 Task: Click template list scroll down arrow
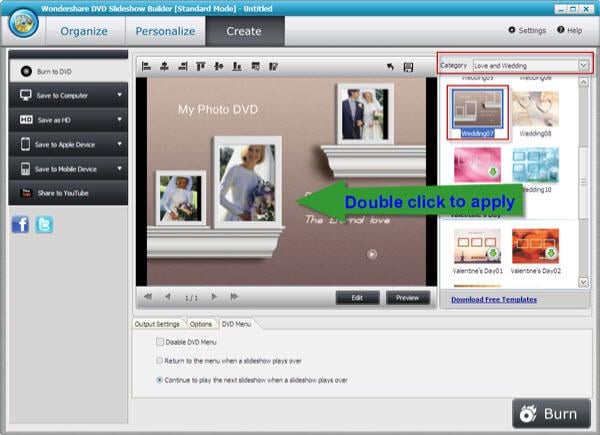[583, 282]
